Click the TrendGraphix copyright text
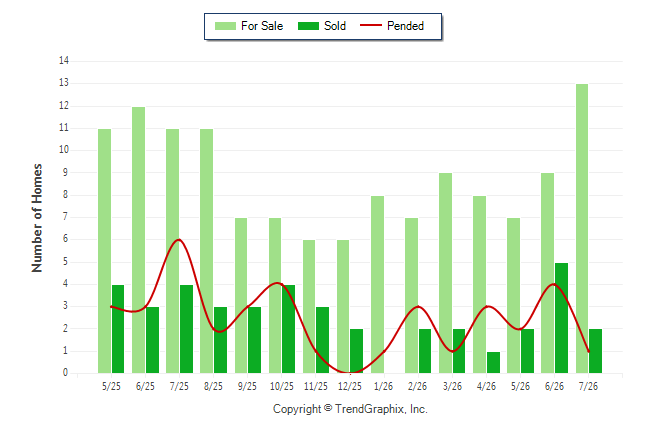 click(x=350, y=409)
